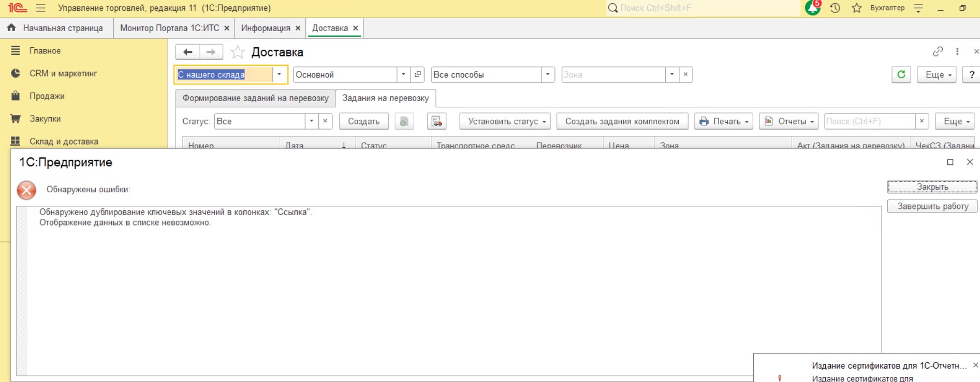Click the get link chain icon

(x=938, y=51)
